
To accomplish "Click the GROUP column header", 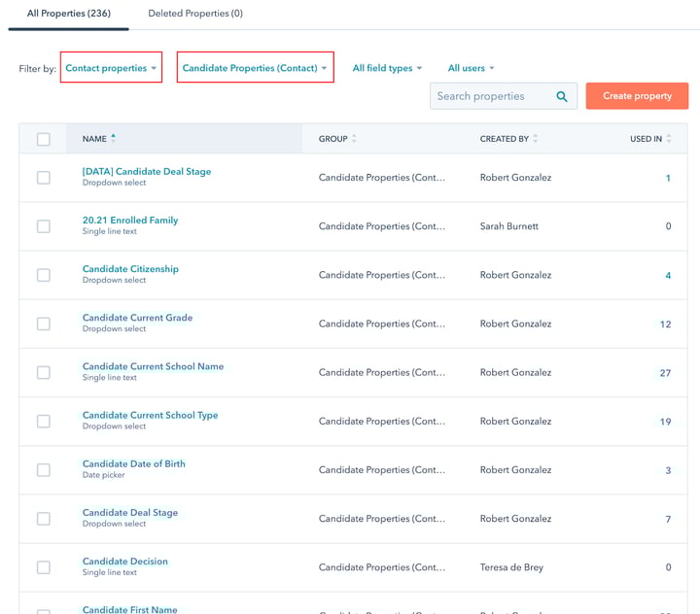I will click(332, 139).
